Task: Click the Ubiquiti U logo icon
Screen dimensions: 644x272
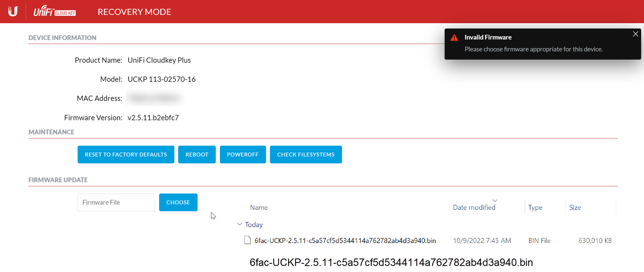Action: click(13, 12)
